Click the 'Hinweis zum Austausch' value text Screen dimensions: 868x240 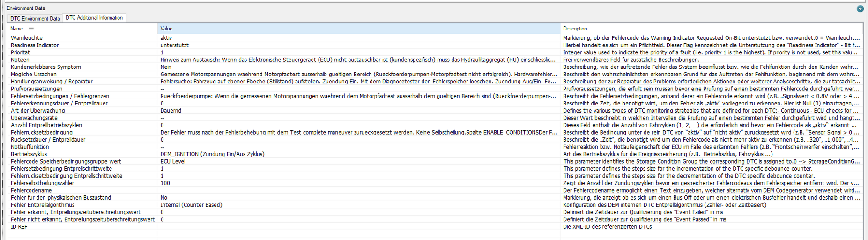coord(358,60)
